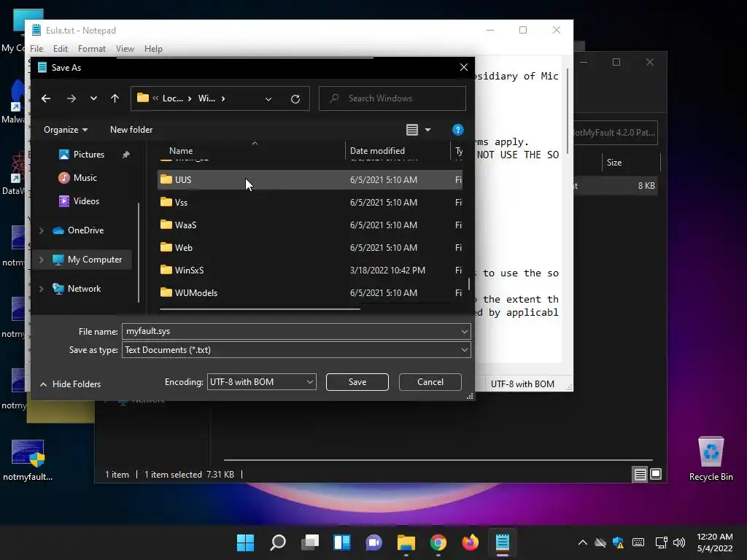Select OneDrive in navigation pane
The height and width of the screenshot is (560, 747).
coord(85,230)
